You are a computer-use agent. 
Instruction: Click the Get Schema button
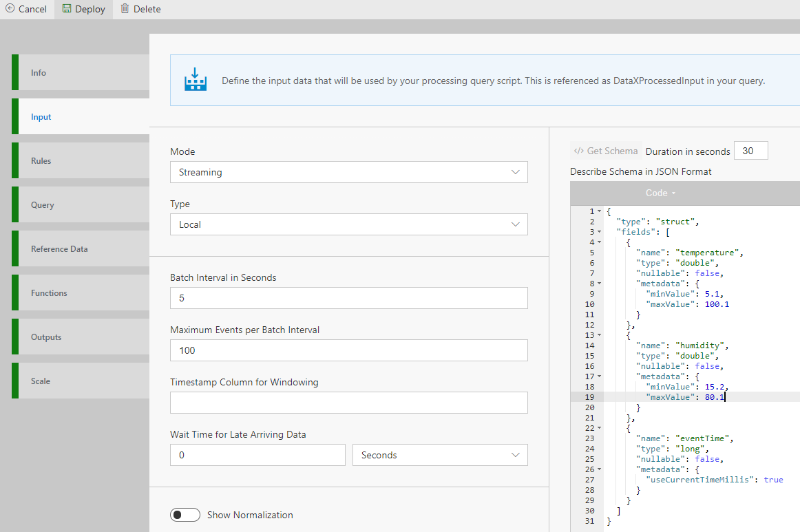(606, 151)
